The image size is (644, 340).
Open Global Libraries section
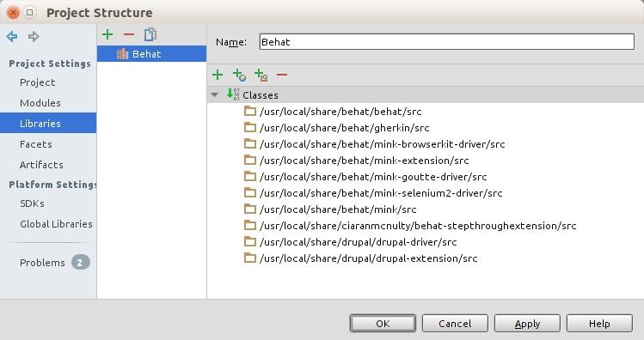[x=56, y=224]
